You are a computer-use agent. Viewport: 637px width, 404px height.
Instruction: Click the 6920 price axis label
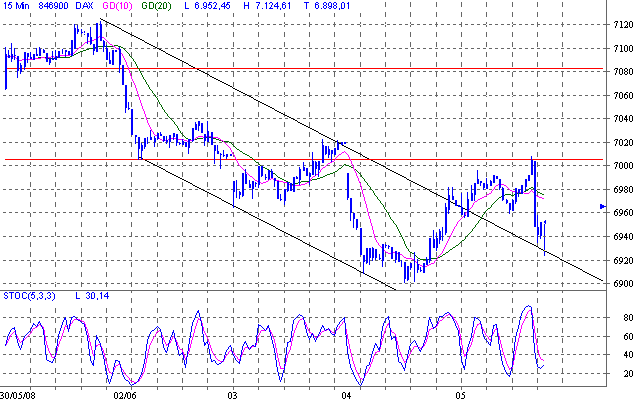click(x=624, y=260)
